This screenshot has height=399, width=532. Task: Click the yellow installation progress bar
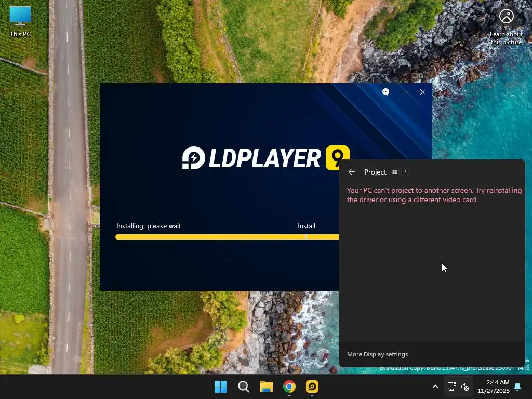[227, 237]
